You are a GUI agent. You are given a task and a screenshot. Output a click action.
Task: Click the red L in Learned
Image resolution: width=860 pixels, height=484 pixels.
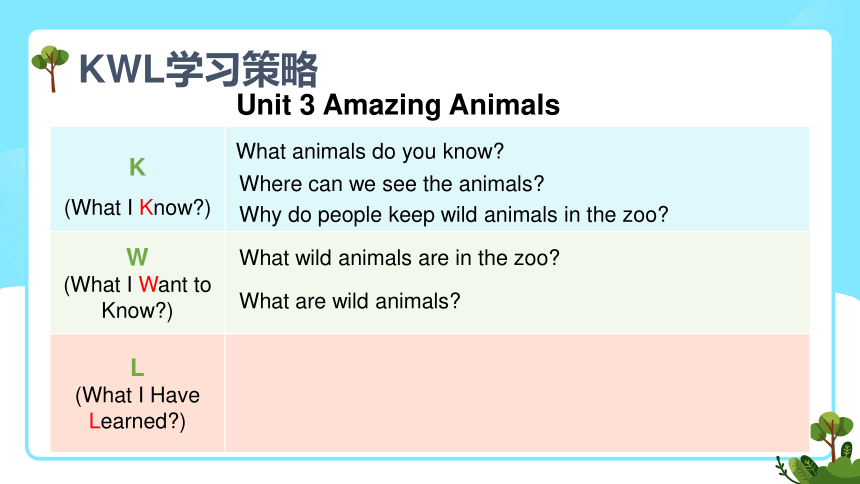point(94,421)
